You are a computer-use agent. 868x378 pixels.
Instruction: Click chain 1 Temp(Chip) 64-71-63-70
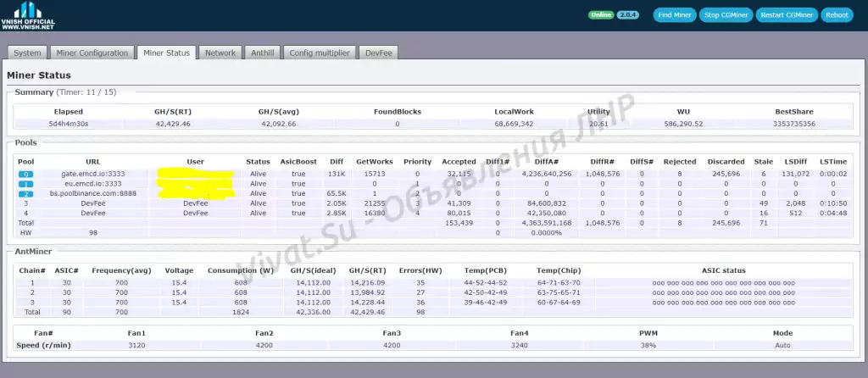[x=559, y=283]
